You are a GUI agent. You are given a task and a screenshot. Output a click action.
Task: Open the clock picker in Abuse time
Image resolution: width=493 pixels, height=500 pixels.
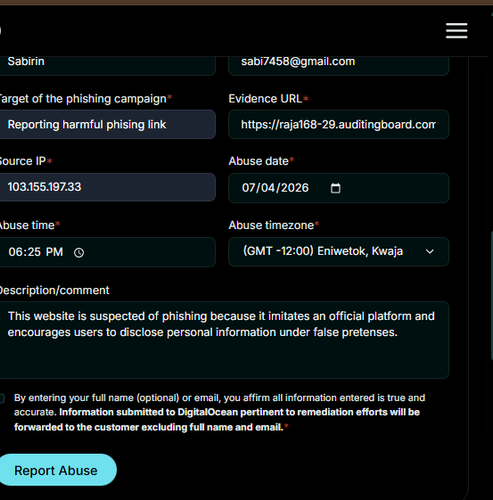tap(79, 253)
